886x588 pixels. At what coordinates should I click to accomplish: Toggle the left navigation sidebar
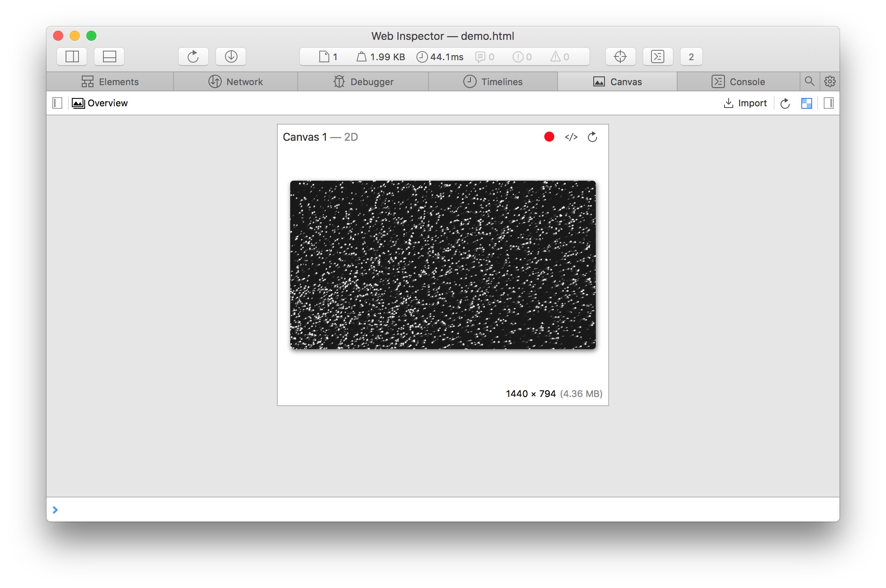coord(57,103)
